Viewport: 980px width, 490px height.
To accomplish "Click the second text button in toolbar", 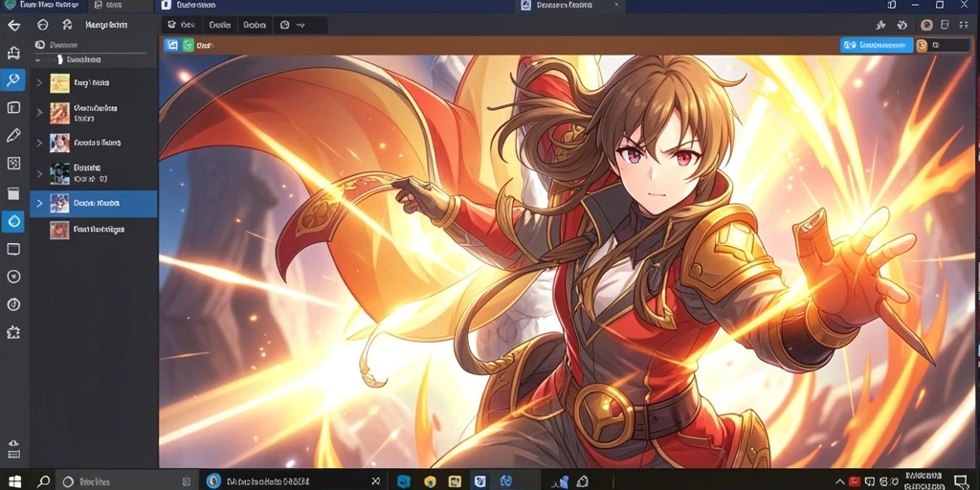I will click(x=219, y=25).
